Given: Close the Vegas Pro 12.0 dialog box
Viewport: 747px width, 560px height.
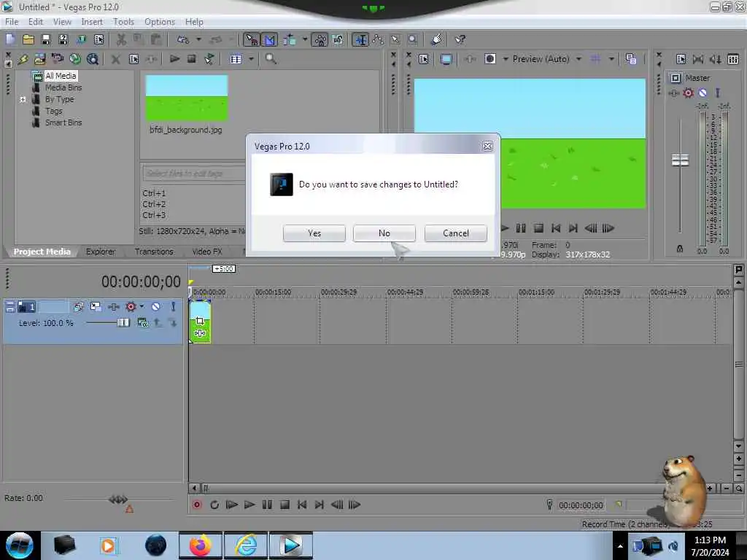Looking at the screenshot, I should (487, 146).
